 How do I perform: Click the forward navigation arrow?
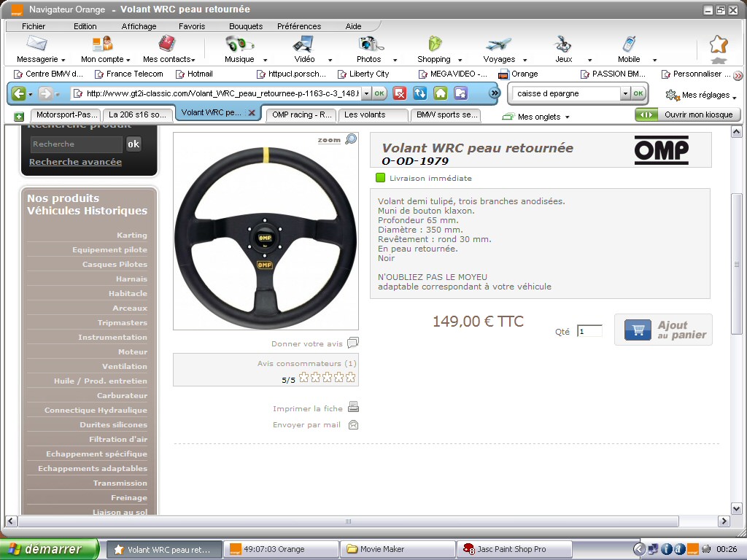click(44, 93)
